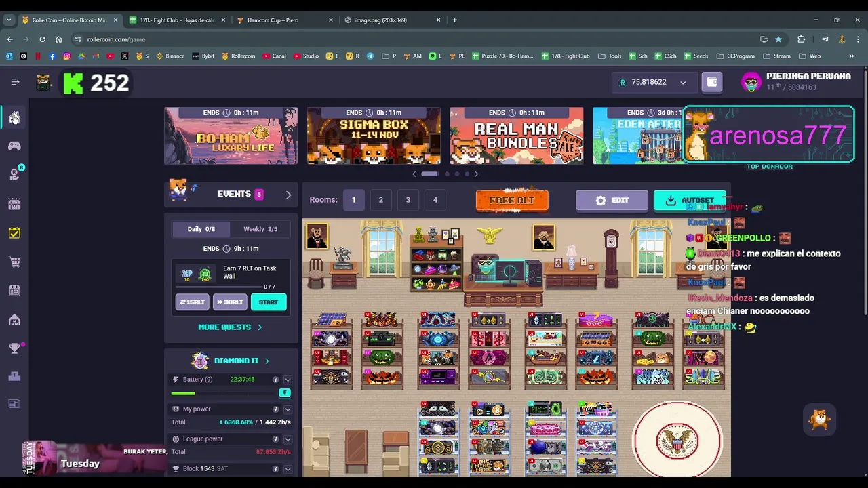Click the 30 RLT skip quest button
This screenshot has height=488, width=868.
point(230,302)
